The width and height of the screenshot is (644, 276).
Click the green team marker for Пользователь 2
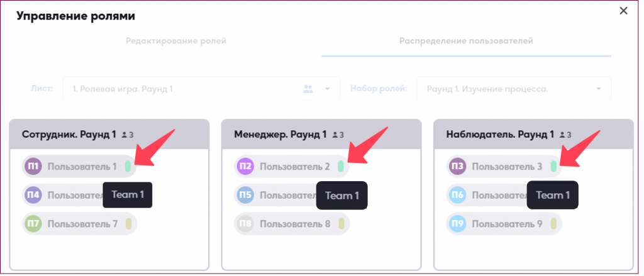(x=340, y=167)
